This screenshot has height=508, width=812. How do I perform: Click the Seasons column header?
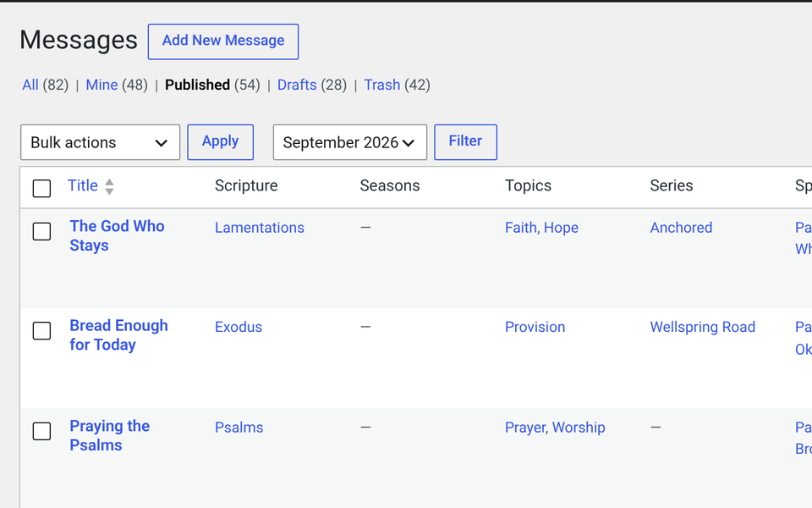tap(389, 185)
